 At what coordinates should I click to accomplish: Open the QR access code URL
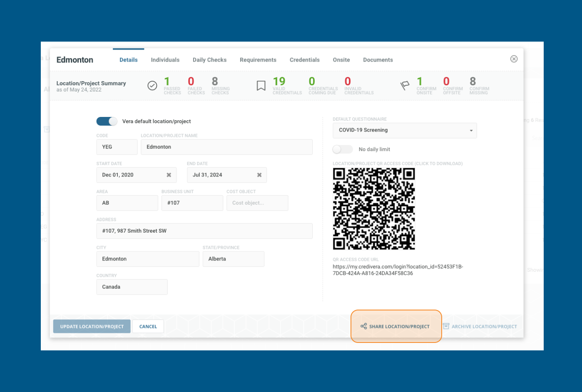click(x=398, y=269)
